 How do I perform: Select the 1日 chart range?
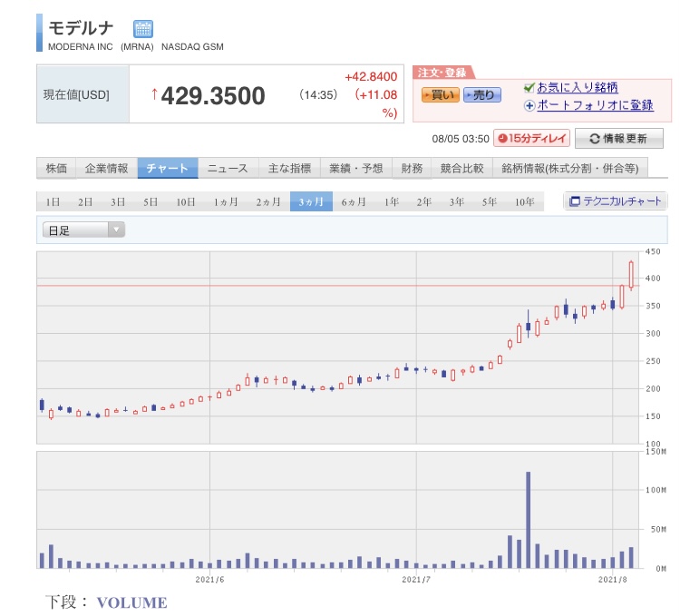[53, 201]
